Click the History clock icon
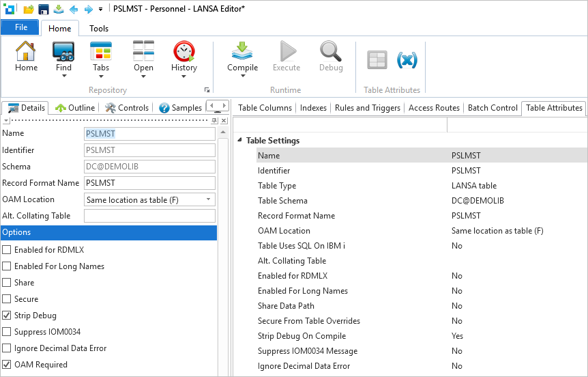This screenshot has width=588, height=377. [183, 51]
